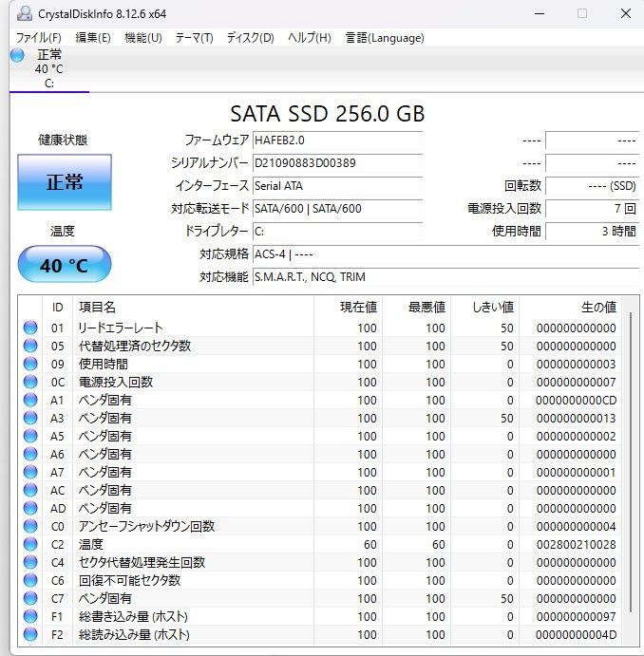Click the firmware field HAFEB2.0

338,141
